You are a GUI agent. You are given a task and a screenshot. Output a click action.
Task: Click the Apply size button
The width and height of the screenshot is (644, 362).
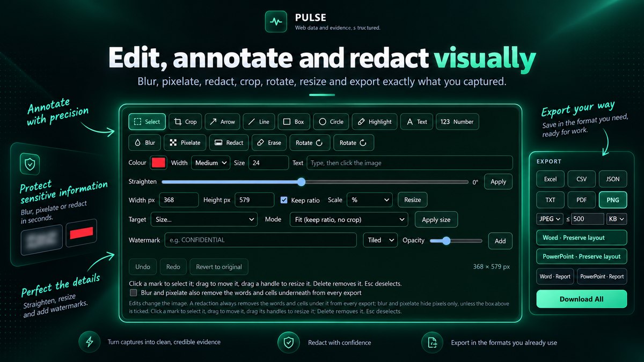coord(436,220)
